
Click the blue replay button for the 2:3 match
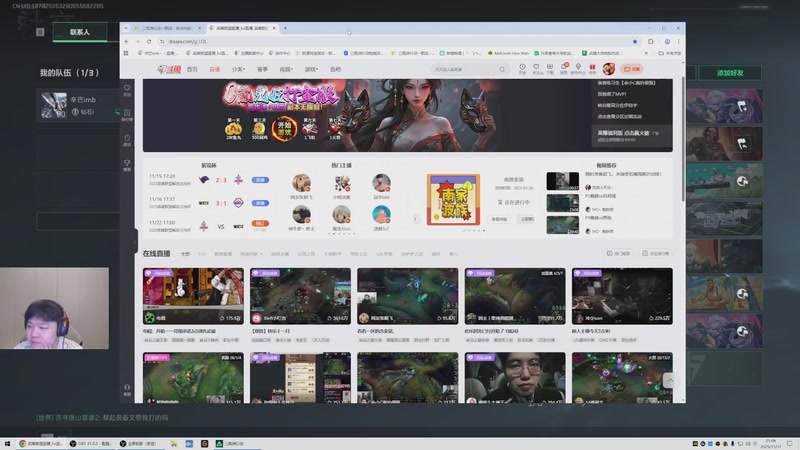tap(260, 180)
